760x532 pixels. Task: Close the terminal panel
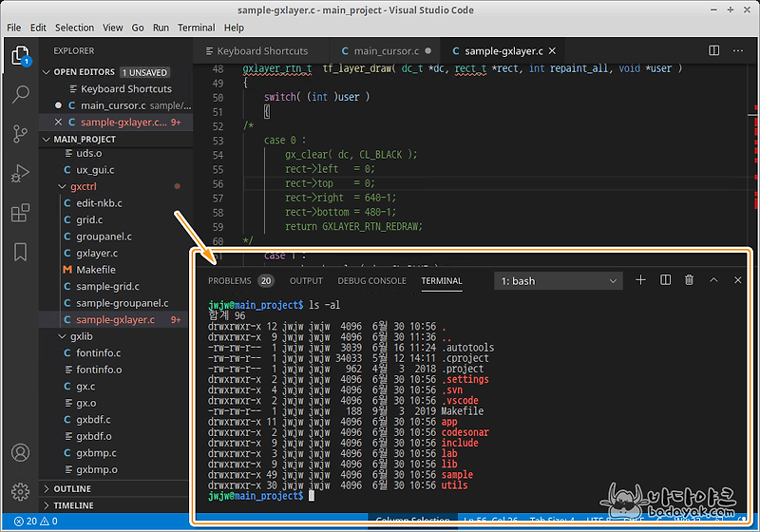[x=738, y=280]
